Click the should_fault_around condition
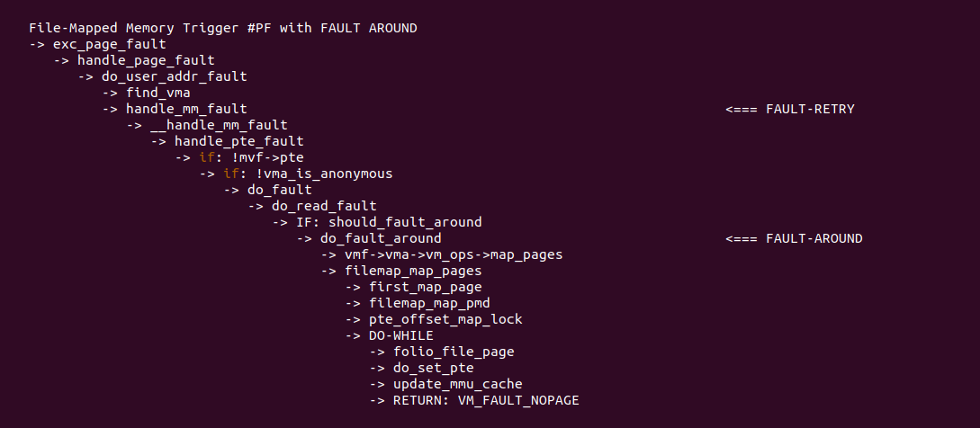The height and width of the screenshot is (428, 980). [x=405, y=222]
